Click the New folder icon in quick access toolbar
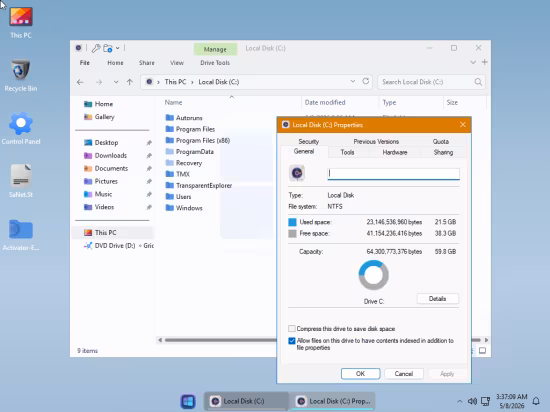Viewport: 550px width, 412px height. pyautogui.click(x=108, y=48)
